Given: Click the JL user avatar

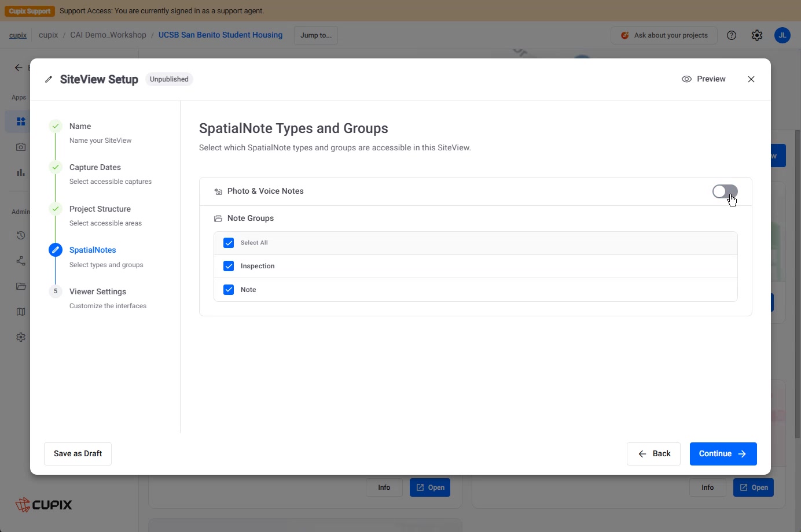Looking at the screenshot, I should click(782, 35).
